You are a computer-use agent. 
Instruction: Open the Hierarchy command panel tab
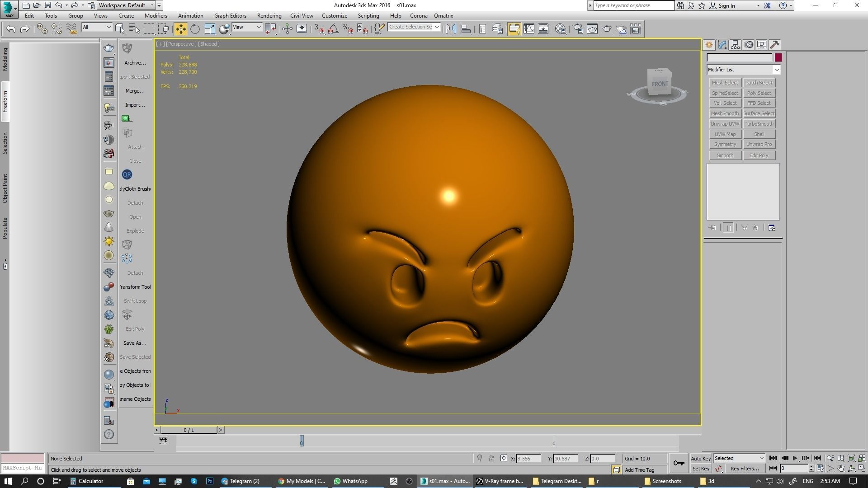click(735, 45)
